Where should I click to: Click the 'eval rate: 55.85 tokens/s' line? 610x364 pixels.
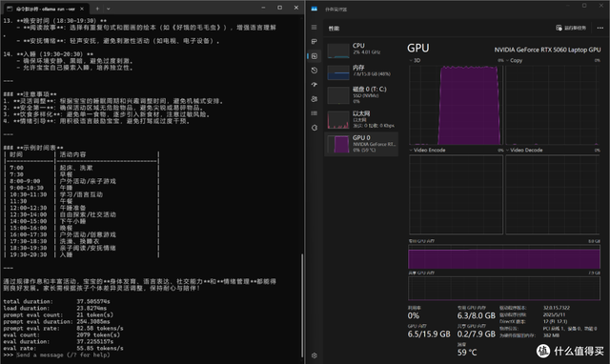(x=64, y=348)
